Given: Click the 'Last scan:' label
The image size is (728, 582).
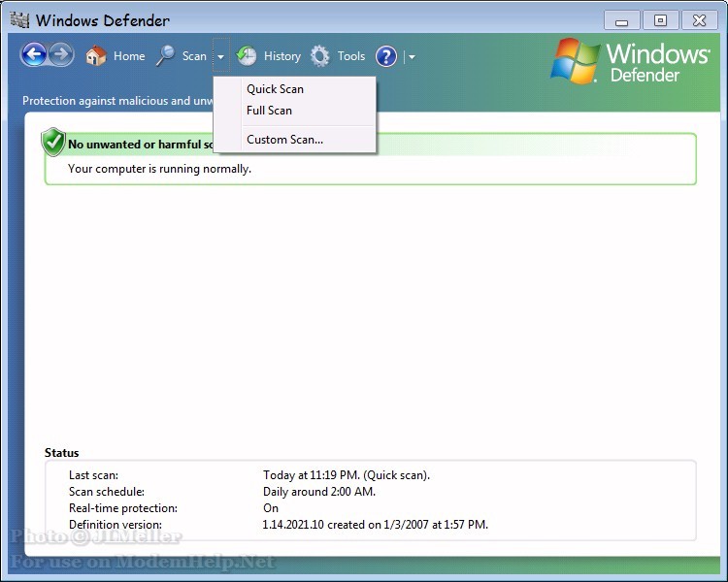Looking at the screenshot, I should pos(93,475).
